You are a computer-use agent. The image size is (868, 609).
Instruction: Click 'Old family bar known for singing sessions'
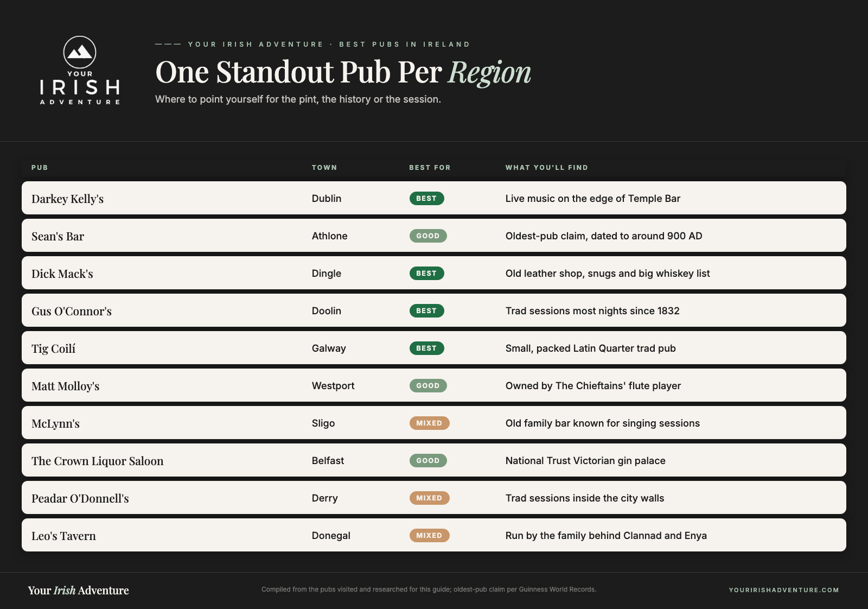[603, 423]
